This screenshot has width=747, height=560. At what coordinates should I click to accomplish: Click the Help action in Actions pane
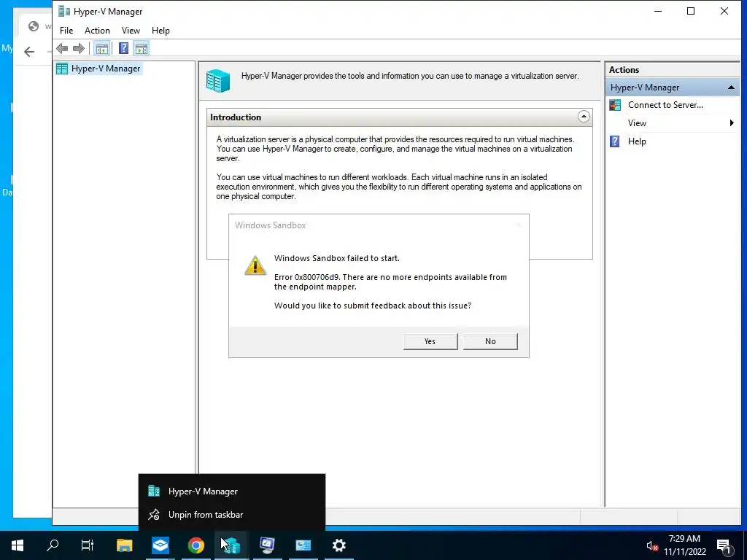[637, 141]
